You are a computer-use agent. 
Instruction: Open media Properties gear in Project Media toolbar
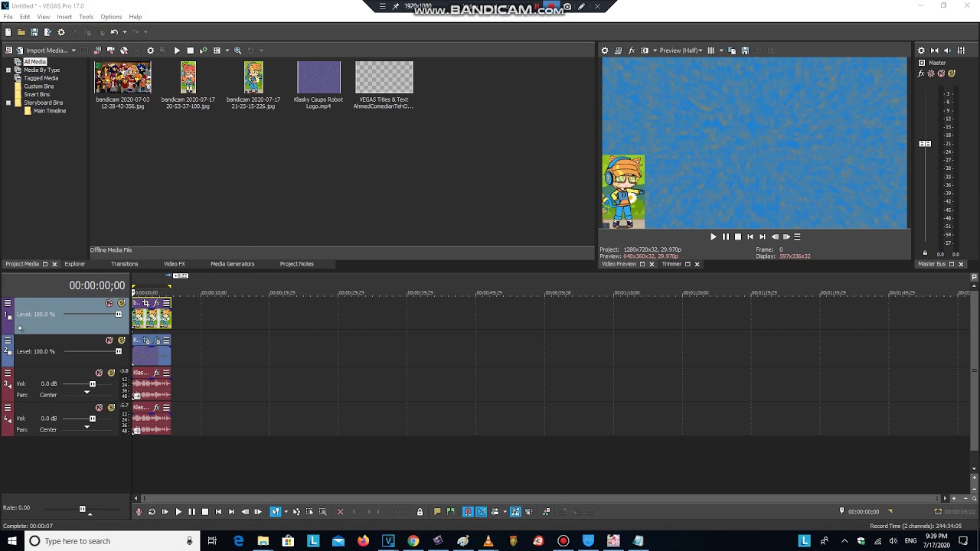coord(150,51)
